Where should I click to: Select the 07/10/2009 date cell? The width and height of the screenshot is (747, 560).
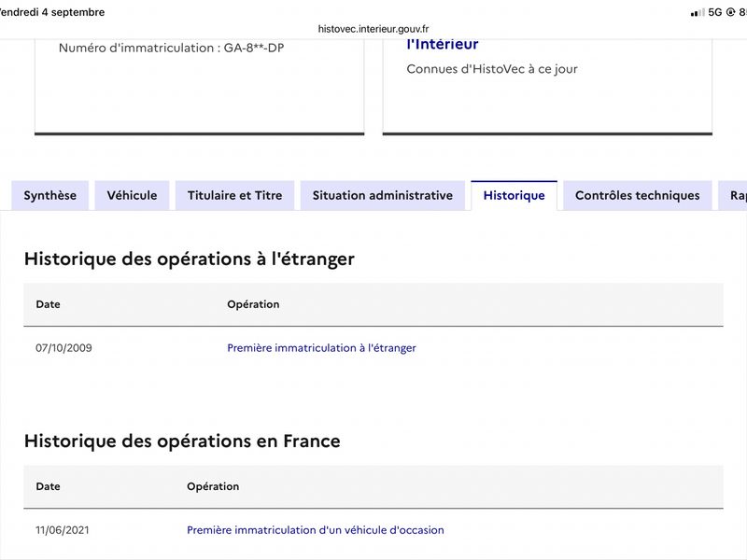point(63,348)
